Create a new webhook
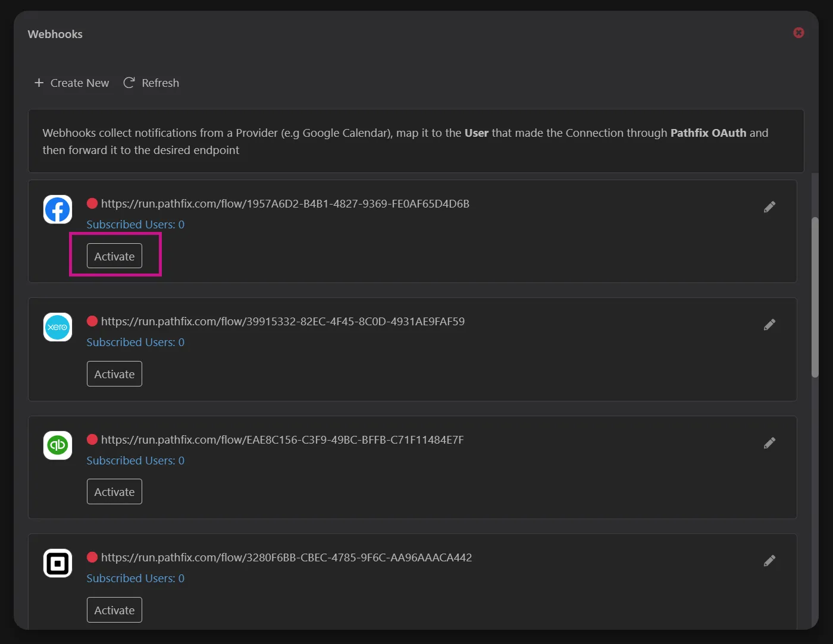 pyautogui.click(x=72, y=83)
